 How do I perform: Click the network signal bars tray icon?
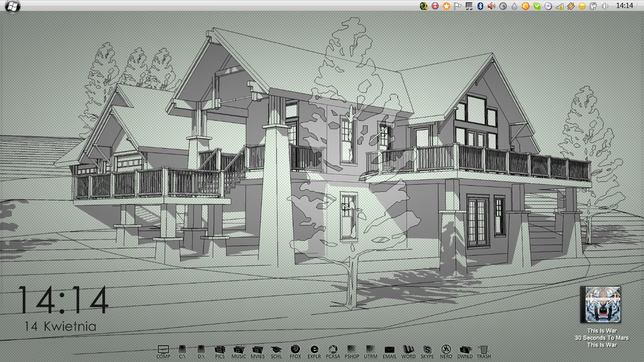tap(560, 6)
